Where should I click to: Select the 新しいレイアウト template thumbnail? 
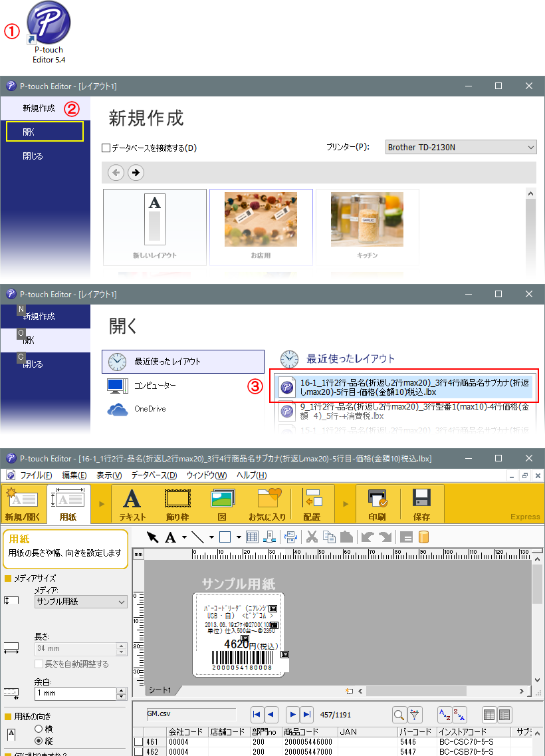click(x=155, y=227)
